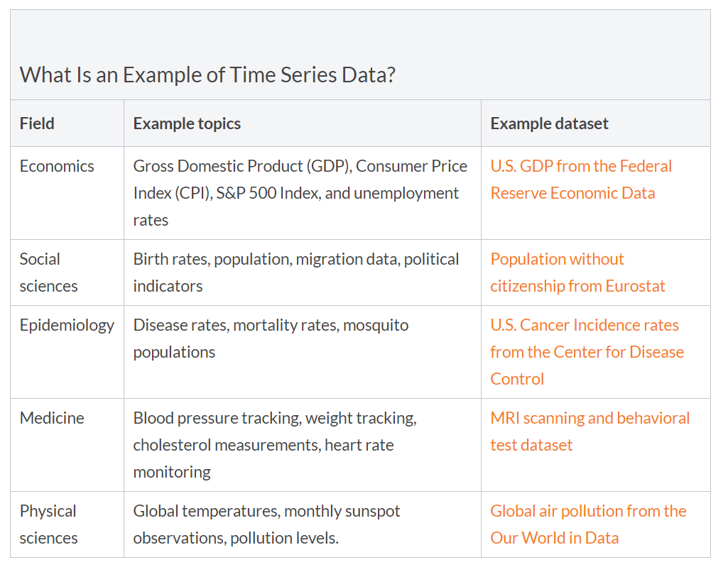Visit Global air pollution dataset link
Image resolution: width=728 pixels, height=572 pixels.
click(587, 512)
